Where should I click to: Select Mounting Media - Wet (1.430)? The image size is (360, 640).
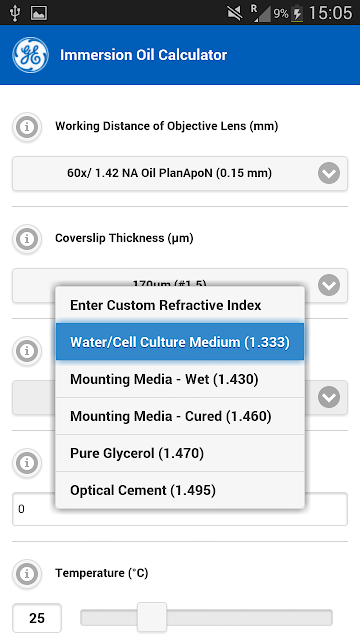[x=180, y=379]
